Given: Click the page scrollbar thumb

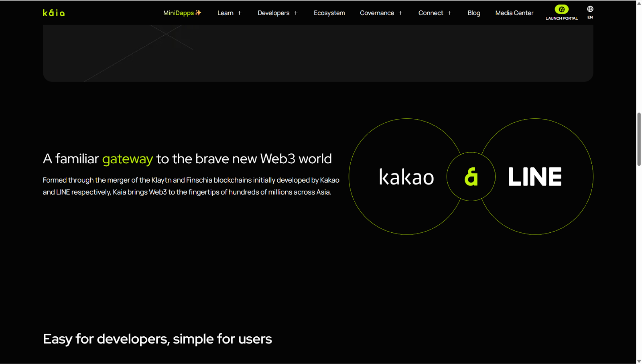Looking at the screenshot, I should pos(639,139).
